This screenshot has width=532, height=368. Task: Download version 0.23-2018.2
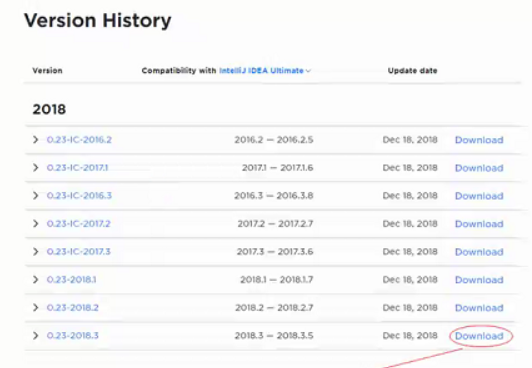[x=479, y=308]
